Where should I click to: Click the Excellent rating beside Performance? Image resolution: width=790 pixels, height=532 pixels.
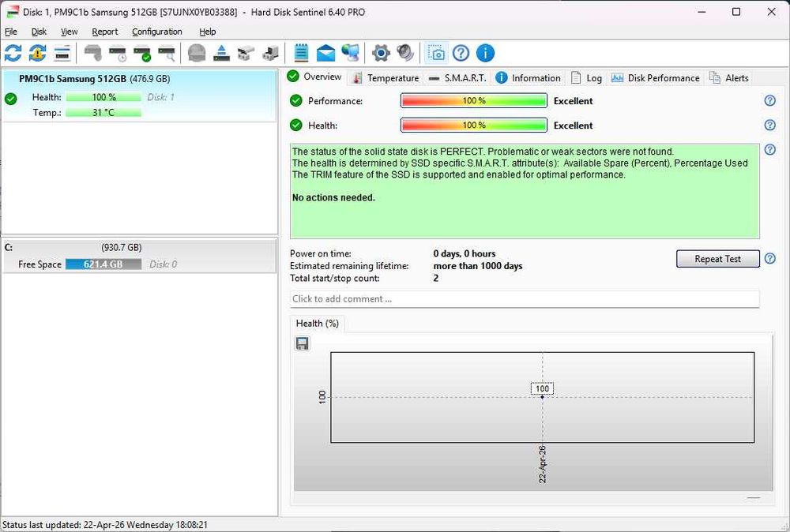(573, 101)
